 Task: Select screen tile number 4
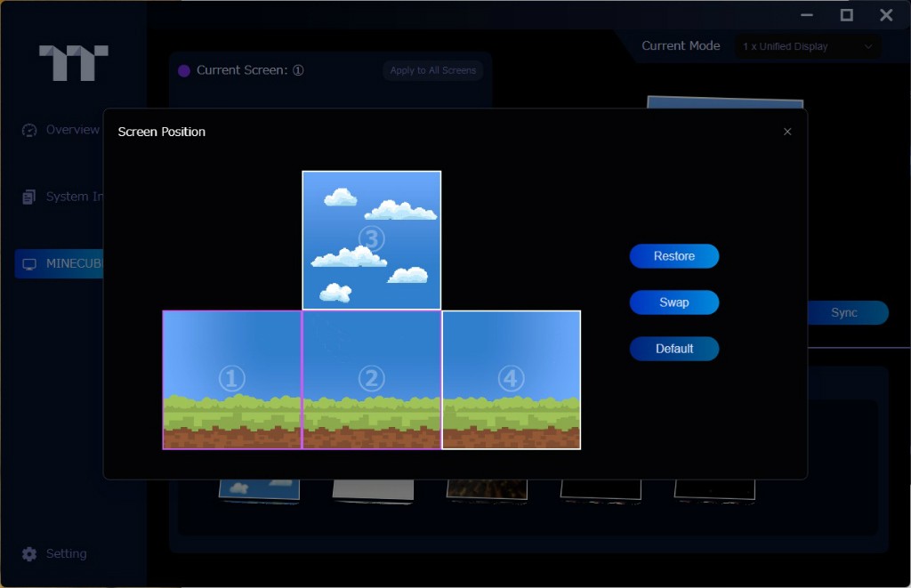(511, 380)
